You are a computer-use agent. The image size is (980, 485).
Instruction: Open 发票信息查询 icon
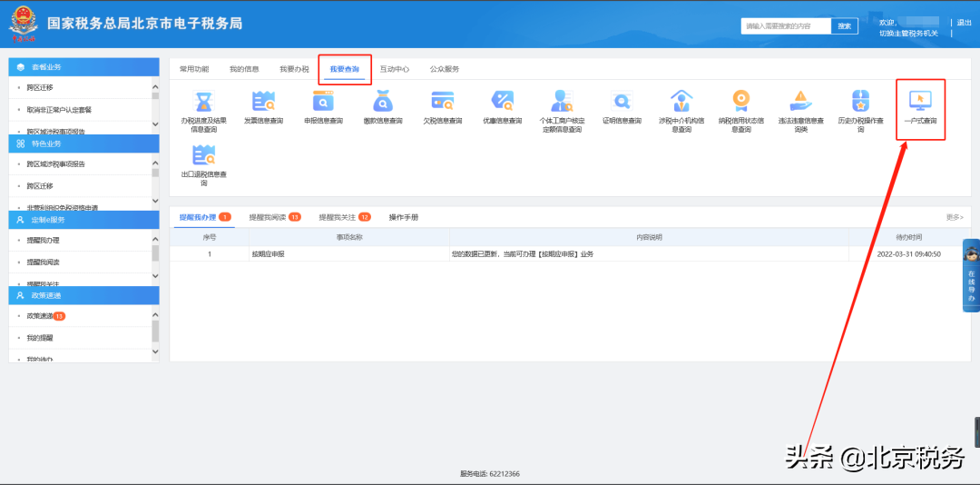pos(263,101)
